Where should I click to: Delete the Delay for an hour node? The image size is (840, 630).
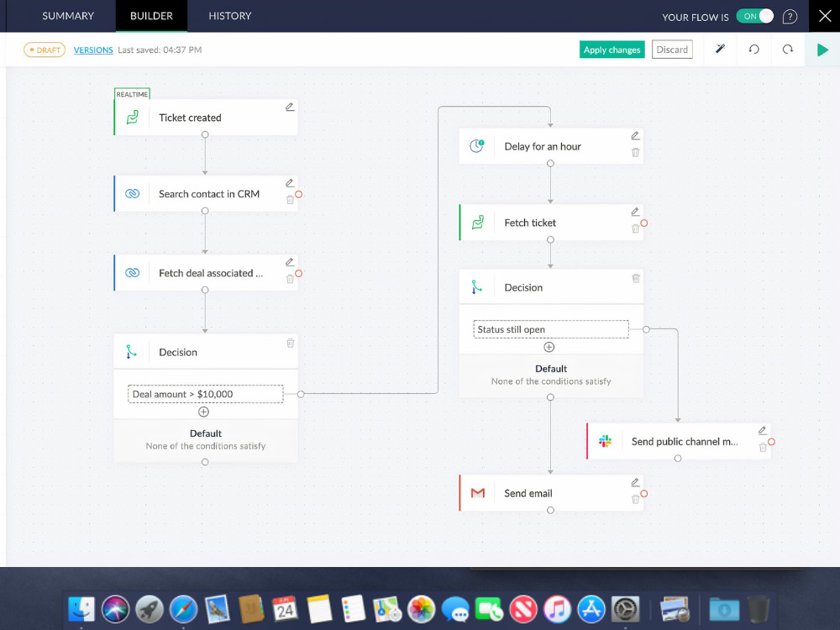click(x=635, y=153)
